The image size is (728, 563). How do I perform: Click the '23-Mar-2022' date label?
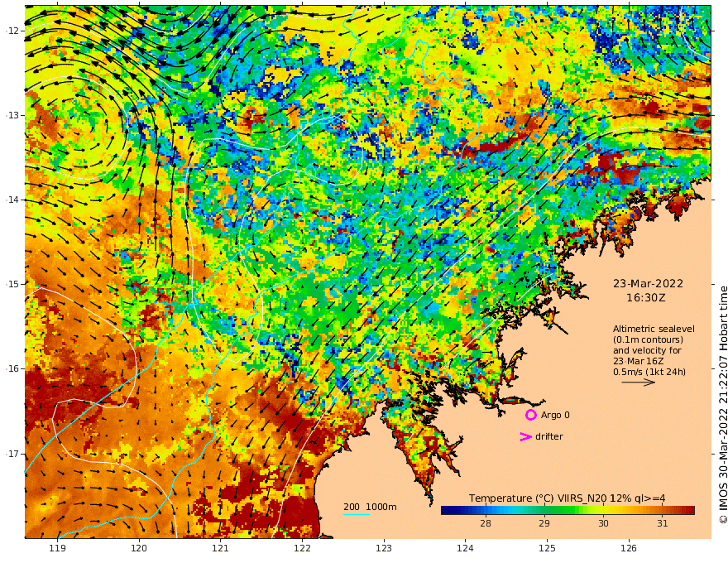648,283
